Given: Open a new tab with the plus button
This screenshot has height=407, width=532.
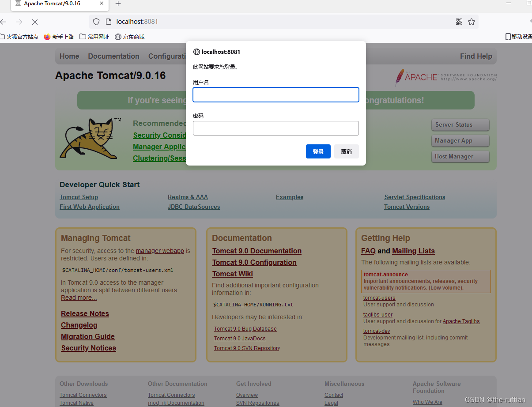Looking at the screenshot, I should point(118,4).
